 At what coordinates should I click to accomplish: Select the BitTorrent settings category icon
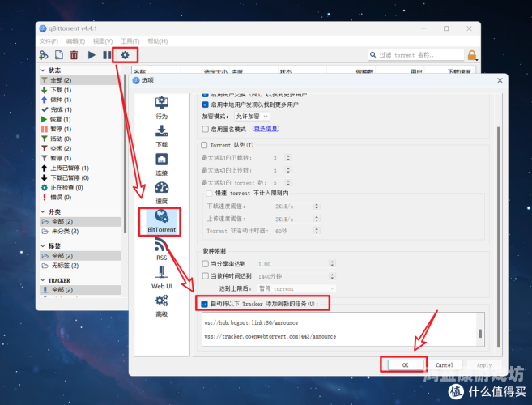[161, 217]
